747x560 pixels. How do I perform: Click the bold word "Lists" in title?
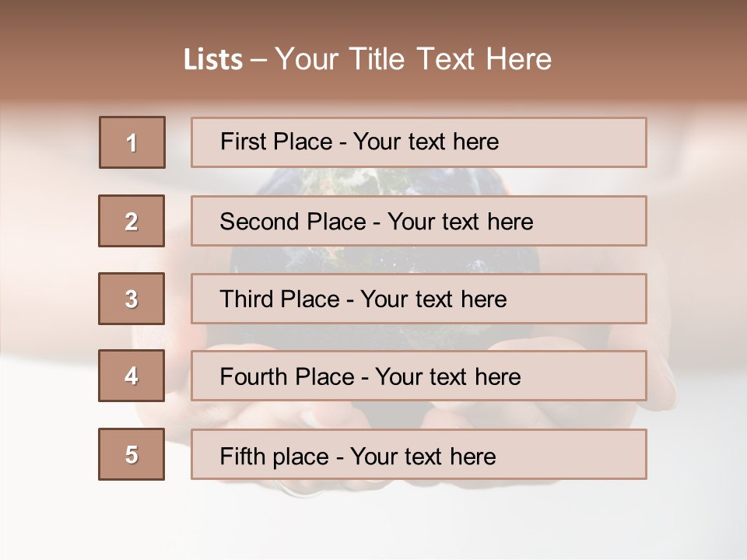click(x=213, y=60)
